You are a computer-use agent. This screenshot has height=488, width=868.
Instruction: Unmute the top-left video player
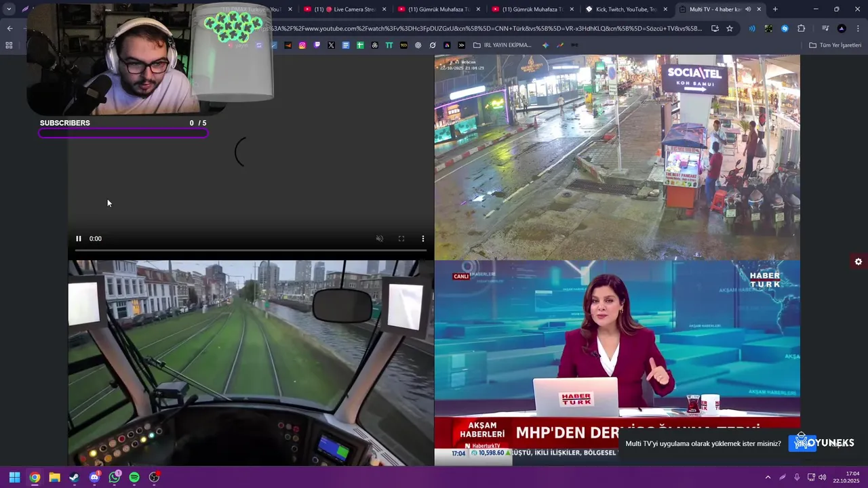(x=380, y=239)
